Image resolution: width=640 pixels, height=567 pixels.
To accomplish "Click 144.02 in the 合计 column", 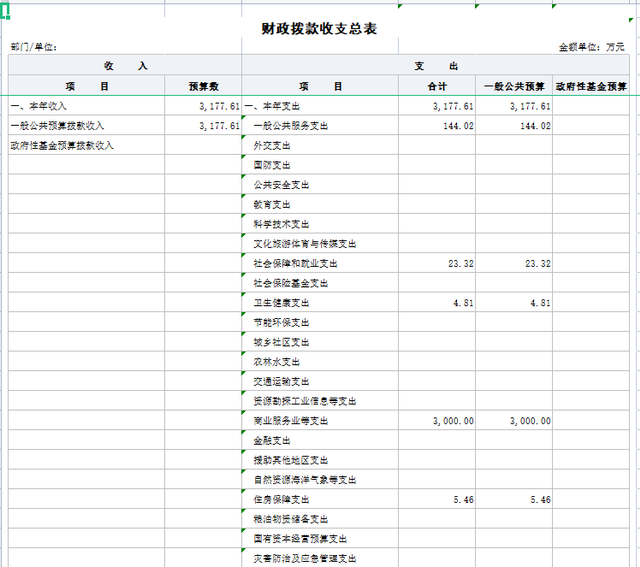I will tap(457, 126).
